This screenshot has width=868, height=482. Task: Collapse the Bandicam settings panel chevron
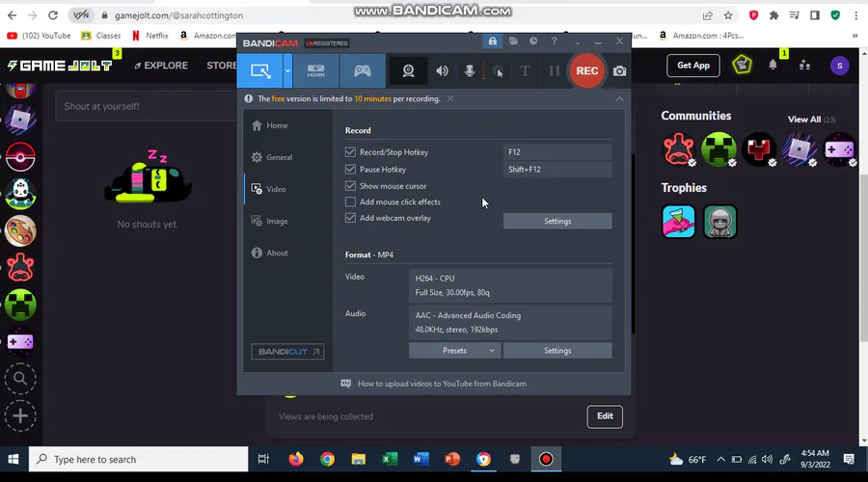click(x=619, y=98)
